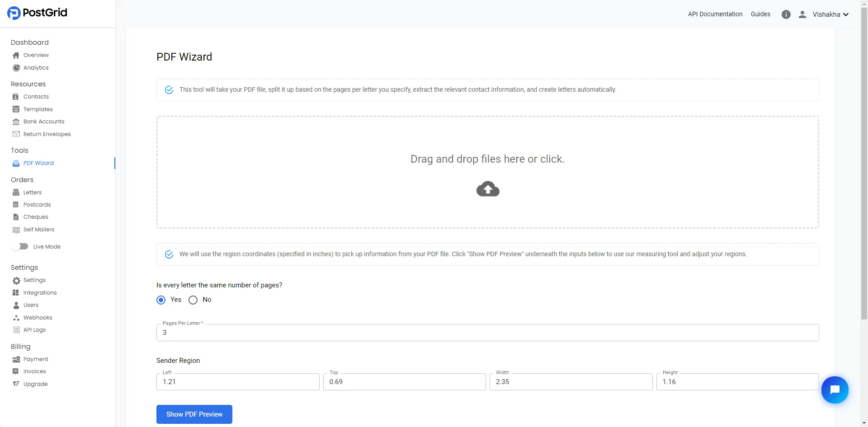868x427 pixels.
Task: Toggle Live Mode on
Action: [x=20, y=246]
